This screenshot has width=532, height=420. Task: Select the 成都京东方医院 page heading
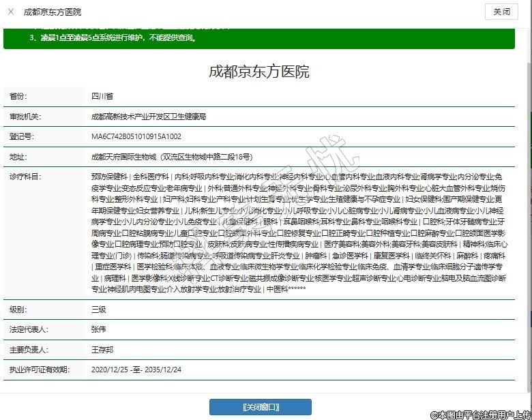click(258, 72)
